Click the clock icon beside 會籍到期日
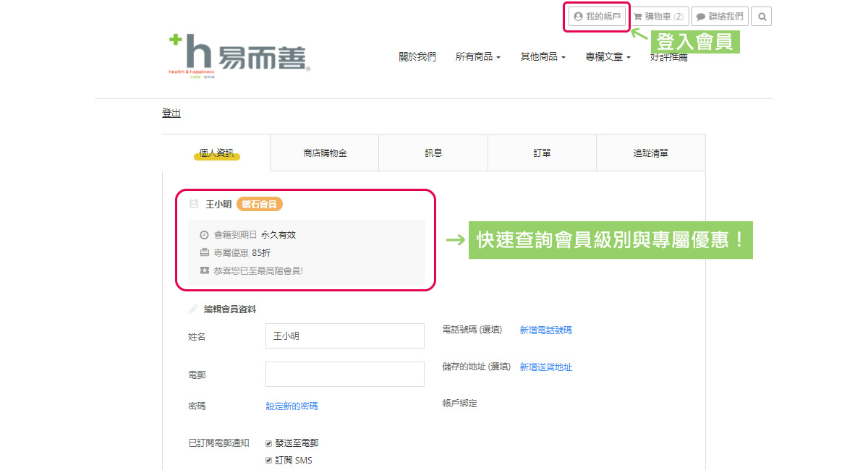Screen dimensions: 868x470 204,235
